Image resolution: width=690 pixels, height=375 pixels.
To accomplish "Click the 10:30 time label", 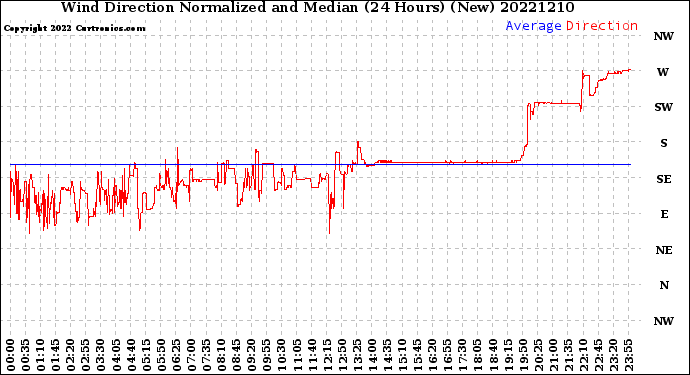I will (x=282, y=356).
